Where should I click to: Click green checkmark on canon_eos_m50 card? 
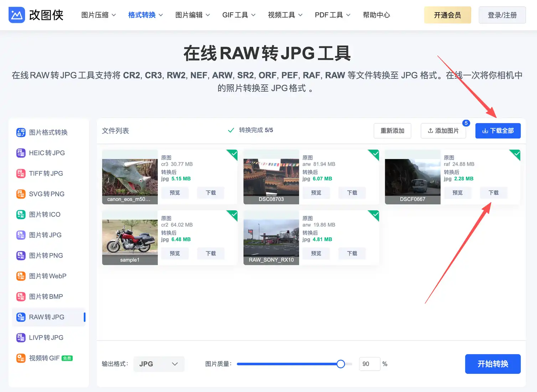point(234,154)
